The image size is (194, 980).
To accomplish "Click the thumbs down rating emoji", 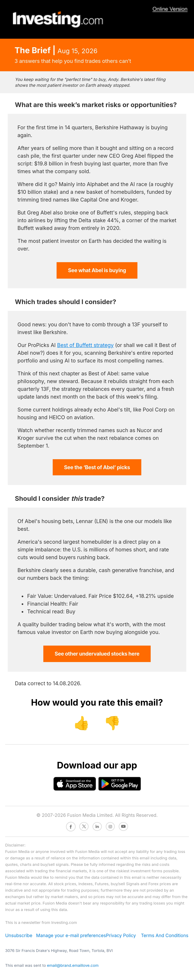I will (112, 723).
